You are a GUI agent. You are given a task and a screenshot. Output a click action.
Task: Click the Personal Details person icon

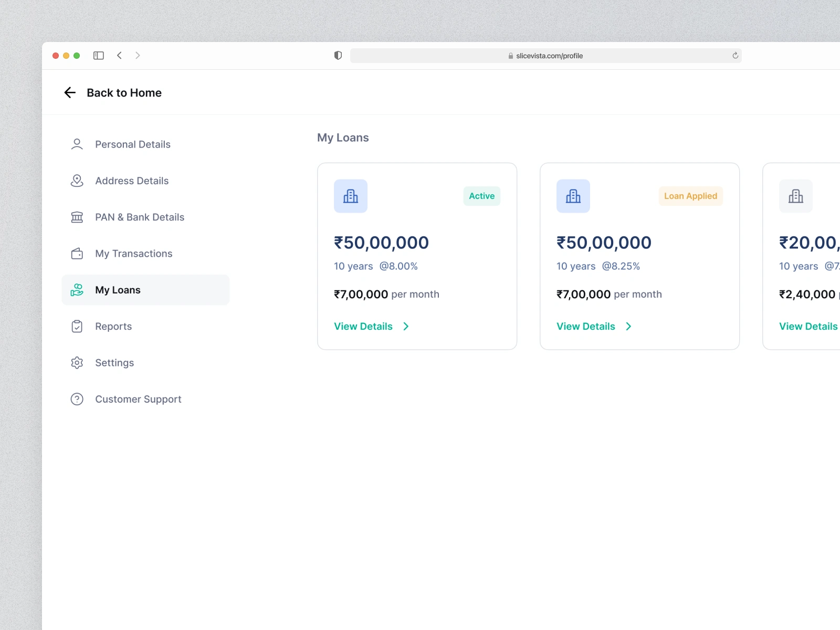click(x=77, y=144)
